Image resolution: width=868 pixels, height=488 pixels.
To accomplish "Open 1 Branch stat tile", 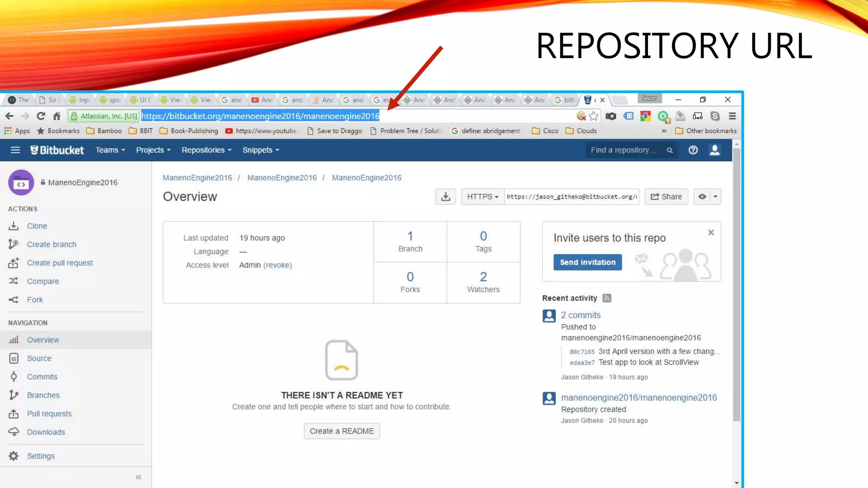I will [x=410, y=241].
